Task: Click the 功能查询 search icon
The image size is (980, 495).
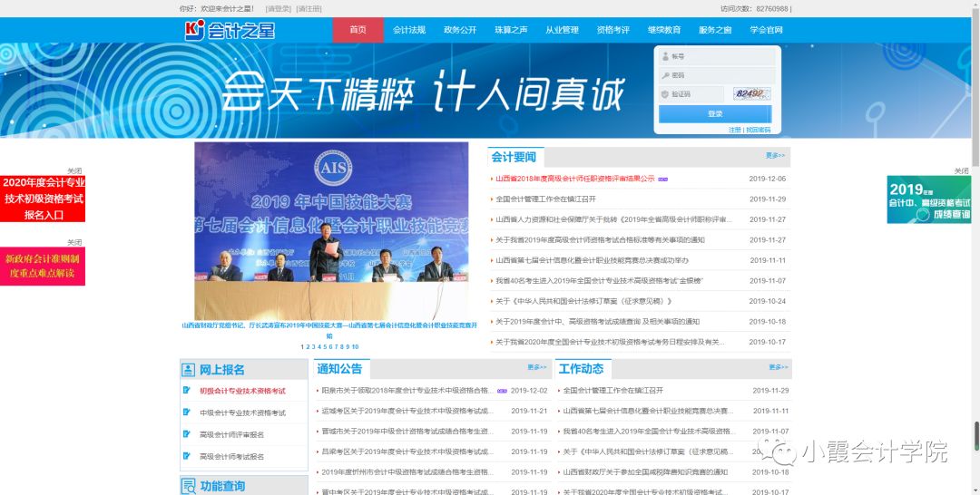Action: click(188, 486)
